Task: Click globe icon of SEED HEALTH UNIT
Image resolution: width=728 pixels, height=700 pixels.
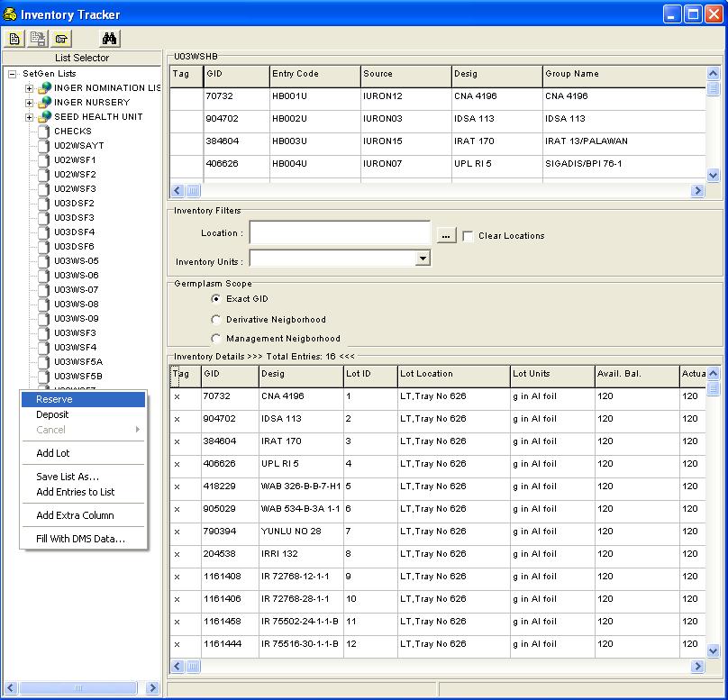Action: [45, 116]
